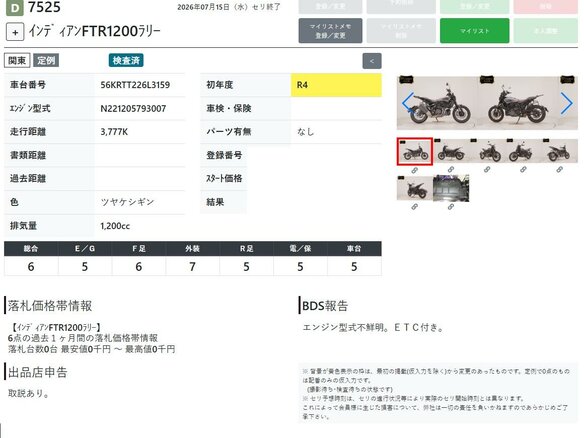Screen dimensions: 584x438
Task: Open the inspection sheet thumbnail
Action: pos(451,188)
